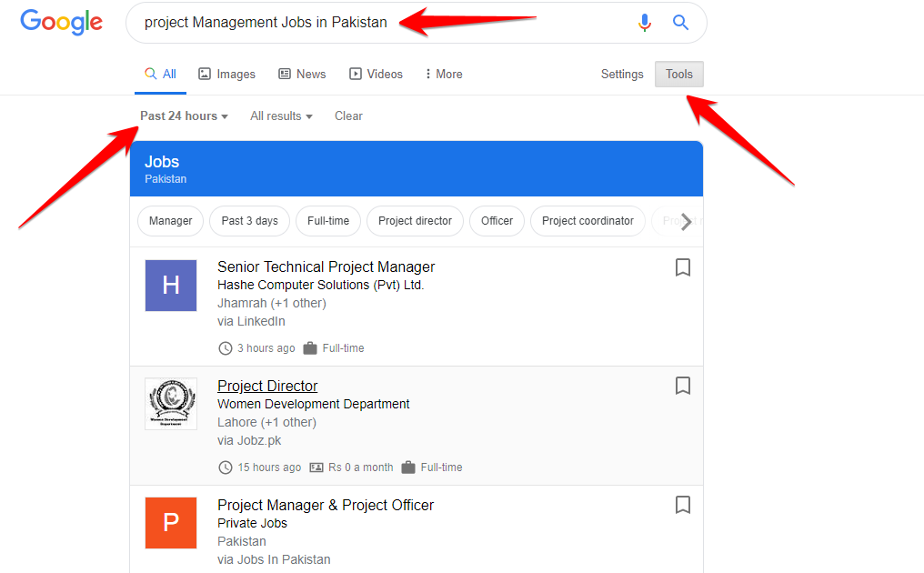Open the Project Manager & Project Officer job
The image size is (924, 573).
(x=326, y=505)
